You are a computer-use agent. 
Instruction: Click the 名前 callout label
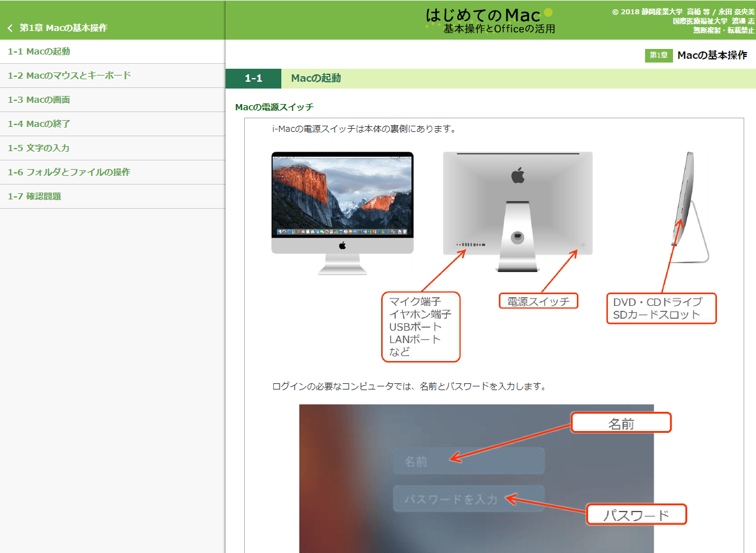tap(621, 423)
